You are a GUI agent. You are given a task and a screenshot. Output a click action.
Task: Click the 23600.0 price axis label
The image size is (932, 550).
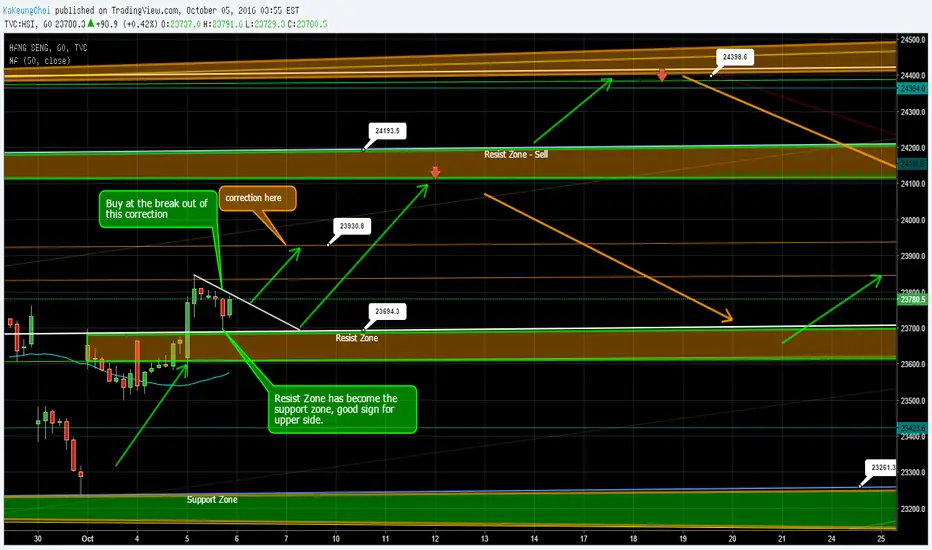[x=913, y=364]
